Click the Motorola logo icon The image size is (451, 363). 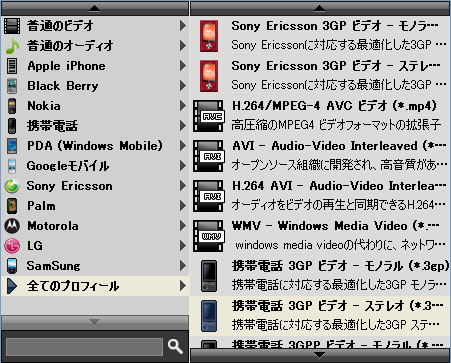pyautogui.click(x=12, y=226)
